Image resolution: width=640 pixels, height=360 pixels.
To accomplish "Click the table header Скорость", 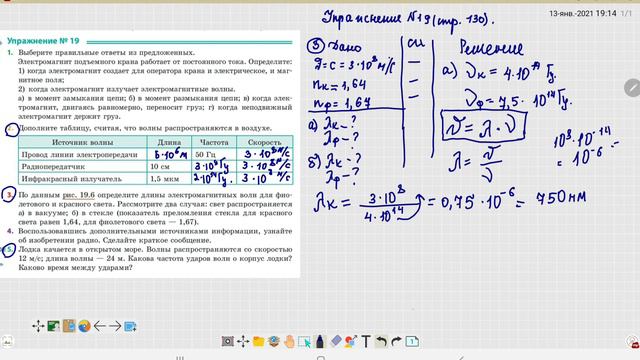I will (264, 142).
